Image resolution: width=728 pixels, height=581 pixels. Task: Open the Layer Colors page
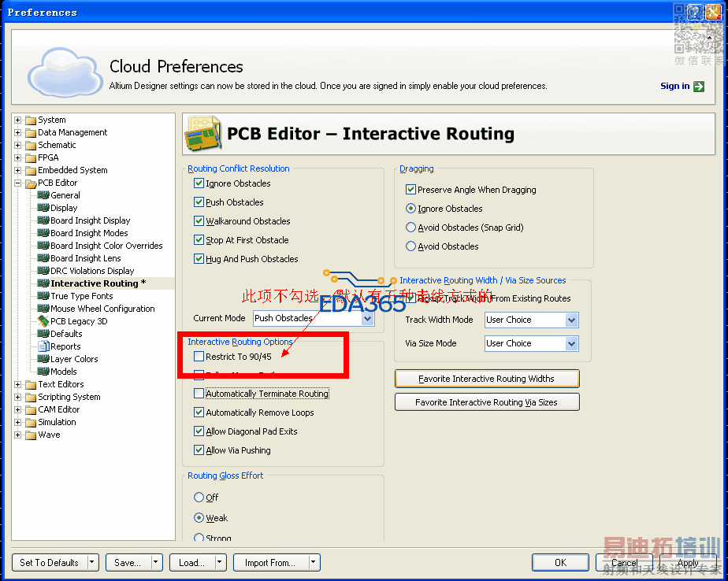point(74,359)
